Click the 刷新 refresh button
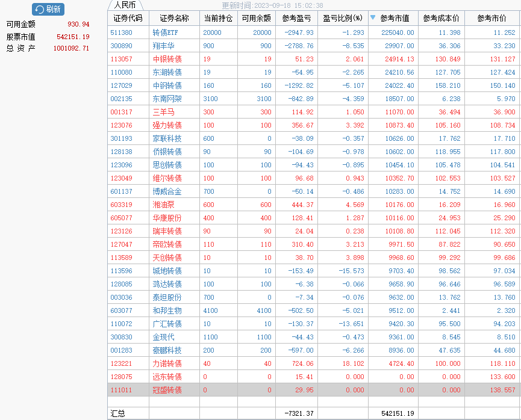Viewport: 521px width, 420px height. (48, 9)
